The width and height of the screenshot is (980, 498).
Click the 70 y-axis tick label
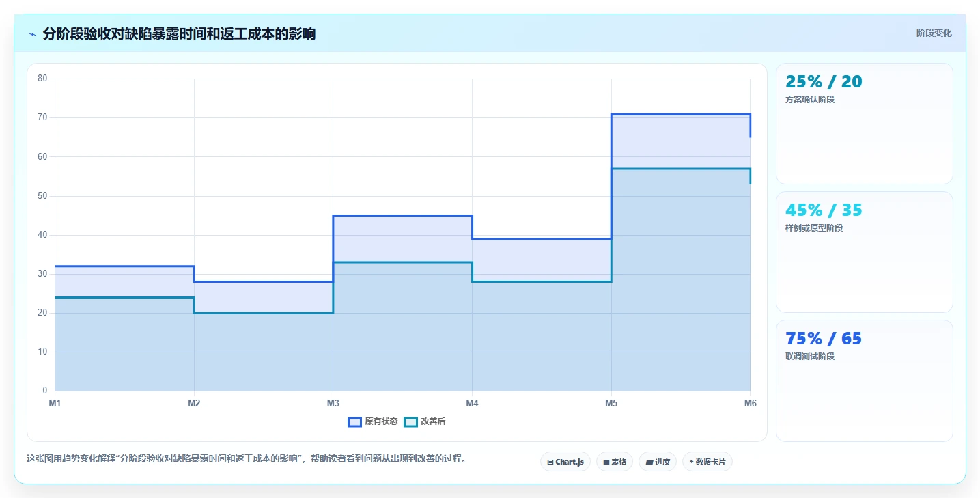click(x=42, y=117)
